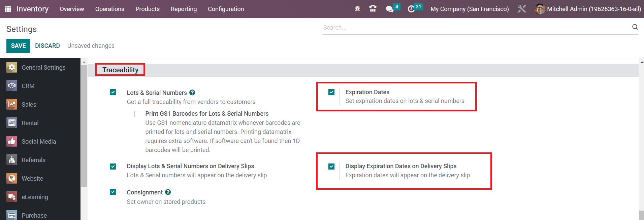Open the Operations menu
This screenshot has height=220, width=644.
pyautogui.click(x=109, y=9)
